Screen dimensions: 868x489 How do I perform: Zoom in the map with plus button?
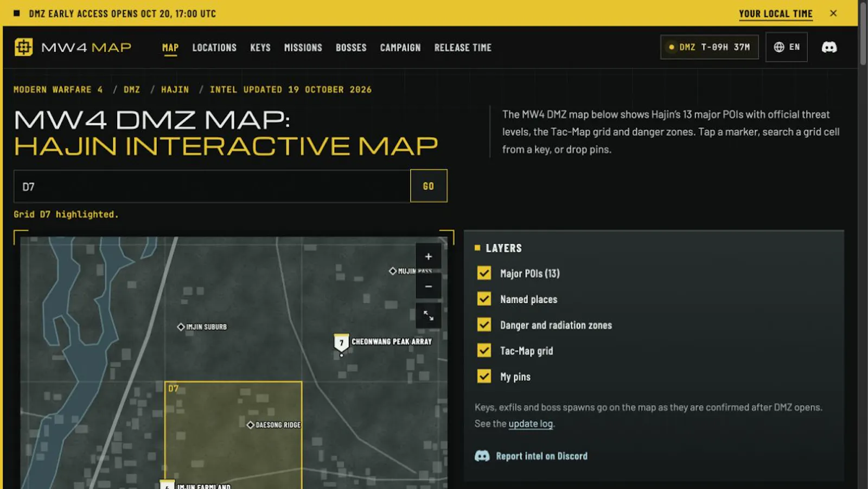click(428, 257)
